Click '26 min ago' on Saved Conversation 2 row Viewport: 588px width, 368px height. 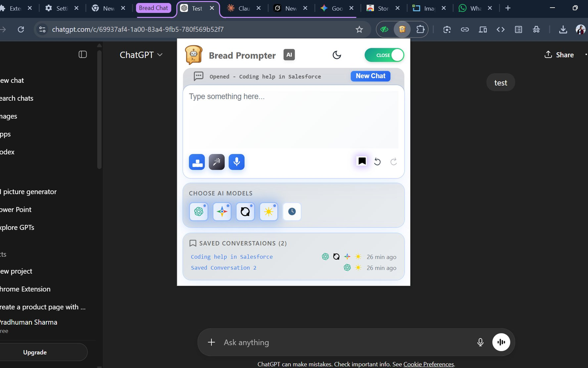(381, 268)
